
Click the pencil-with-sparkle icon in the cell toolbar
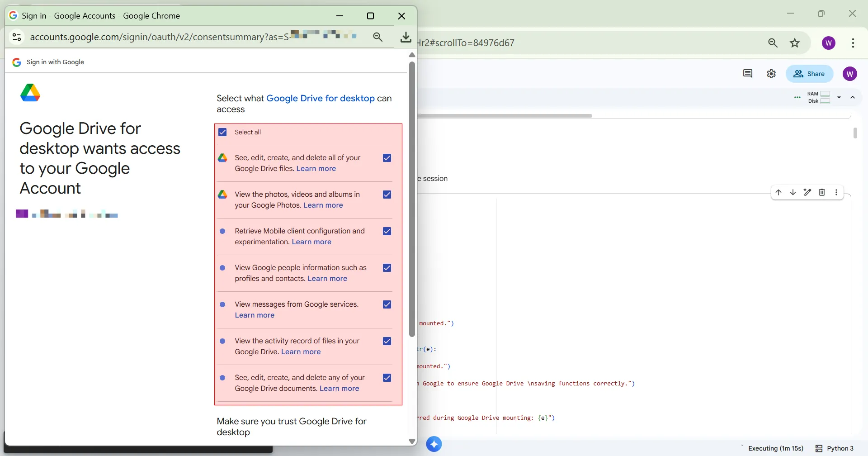807,192
